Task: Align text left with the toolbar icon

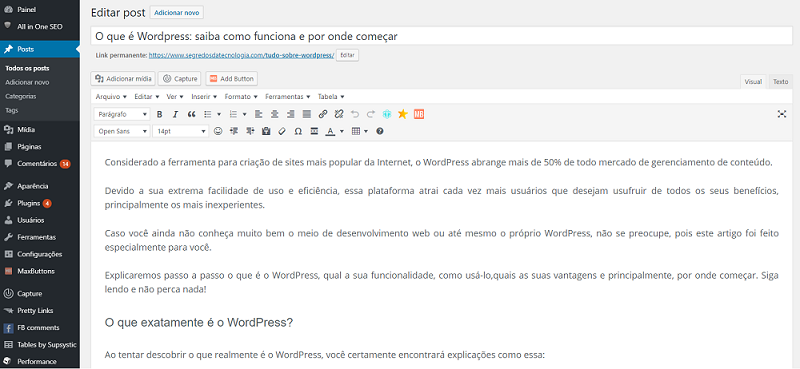Action: (259, 114)
